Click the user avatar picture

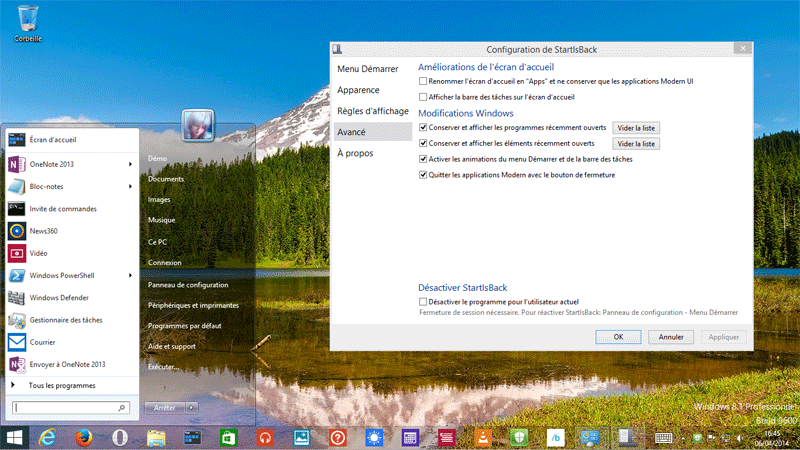(194, 126)
